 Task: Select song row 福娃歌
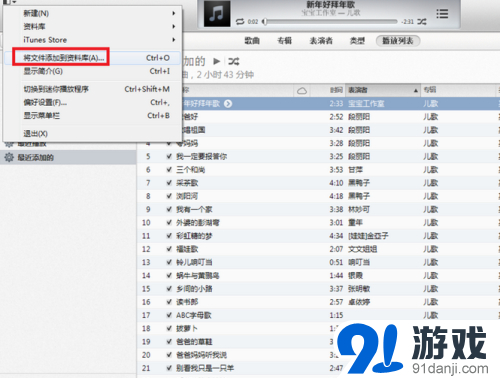coord(318,249)
